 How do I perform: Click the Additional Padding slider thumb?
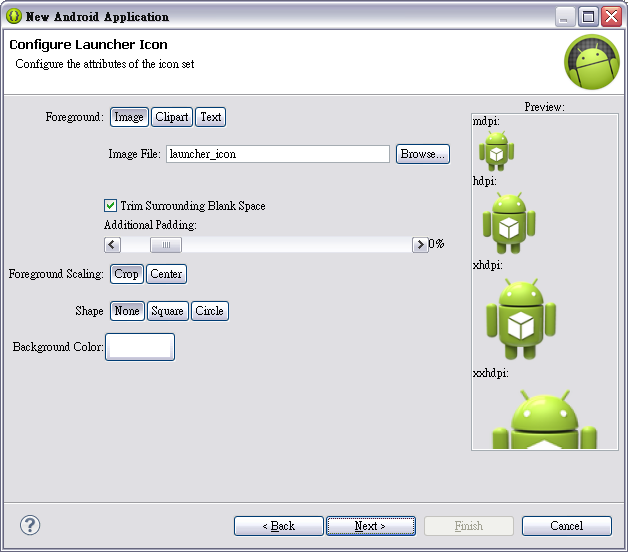point(166,245)
